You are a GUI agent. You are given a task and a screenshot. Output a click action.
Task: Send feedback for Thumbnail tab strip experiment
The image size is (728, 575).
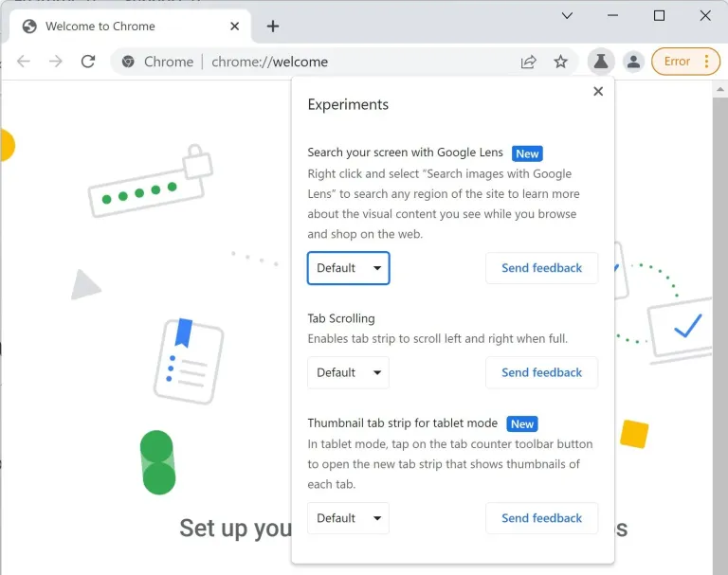click(541, 518)
